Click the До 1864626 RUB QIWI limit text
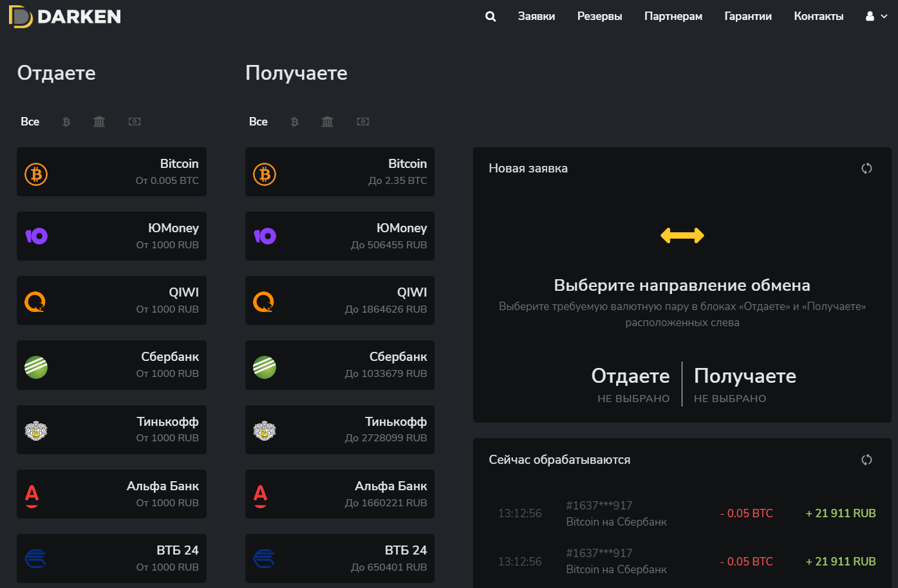This screenshot has width=898, height=588. [x=386, y=309]
